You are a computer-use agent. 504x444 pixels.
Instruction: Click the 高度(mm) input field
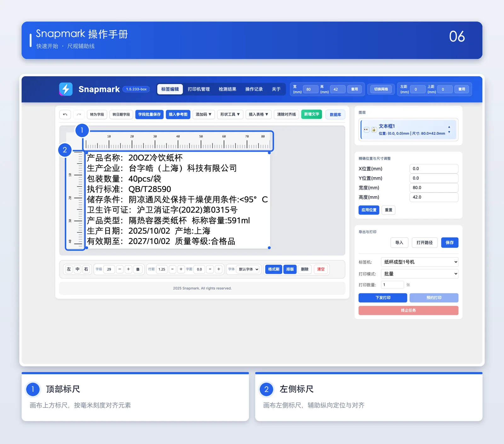pyautogui.click(x=434, y=197)
